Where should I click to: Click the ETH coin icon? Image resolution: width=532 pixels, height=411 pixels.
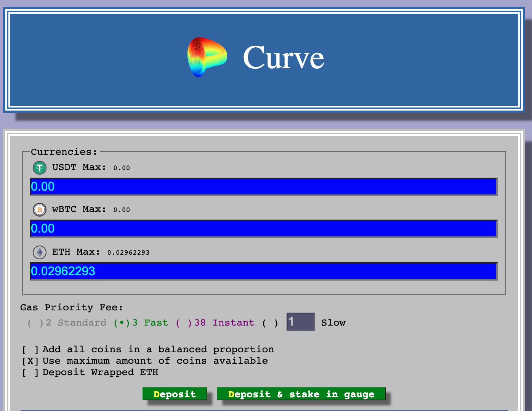[x=40, y=252]
